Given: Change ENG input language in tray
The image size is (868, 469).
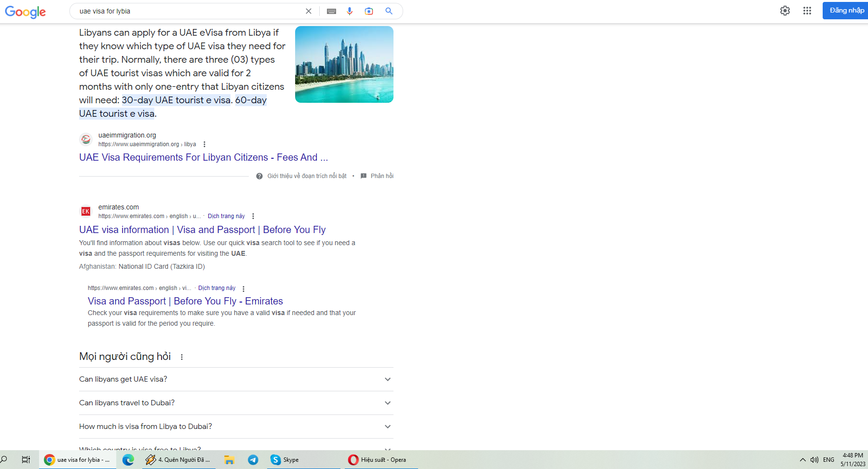Looking at the screenshot, I should pos(828,460).
